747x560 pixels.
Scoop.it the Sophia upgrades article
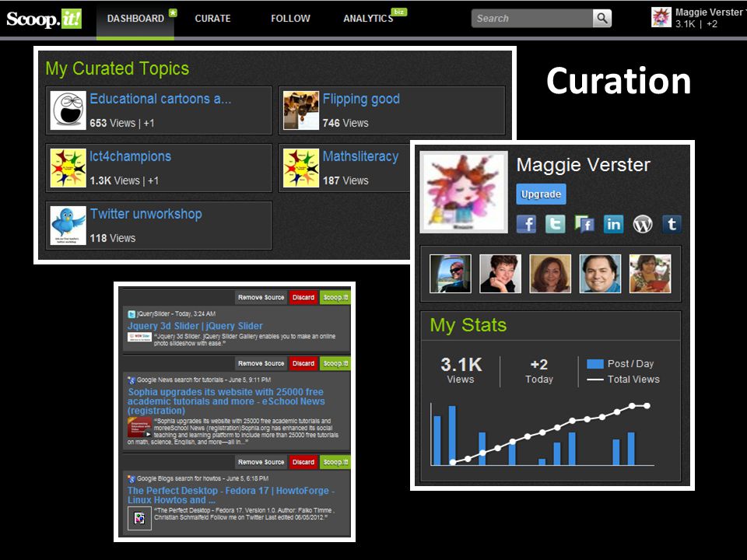[335, 363]
